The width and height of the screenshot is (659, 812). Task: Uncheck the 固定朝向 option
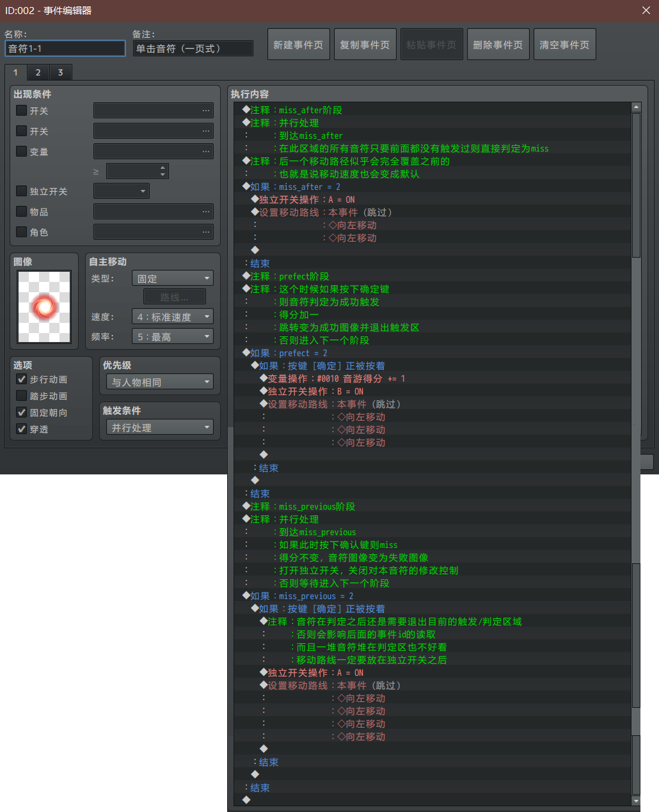(22, 412)
